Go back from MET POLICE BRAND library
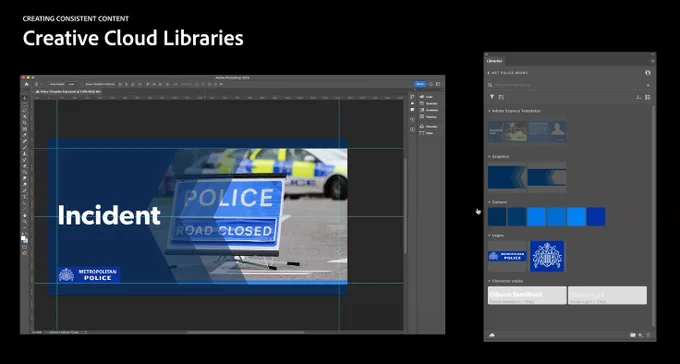The image size is (680, 364). point(489,73)
